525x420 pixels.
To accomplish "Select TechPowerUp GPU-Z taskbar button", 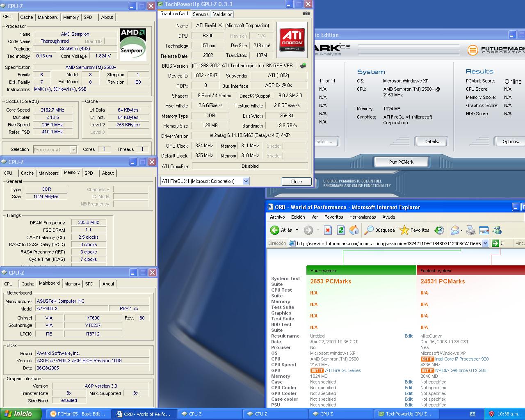I will (x=406, y=414).
